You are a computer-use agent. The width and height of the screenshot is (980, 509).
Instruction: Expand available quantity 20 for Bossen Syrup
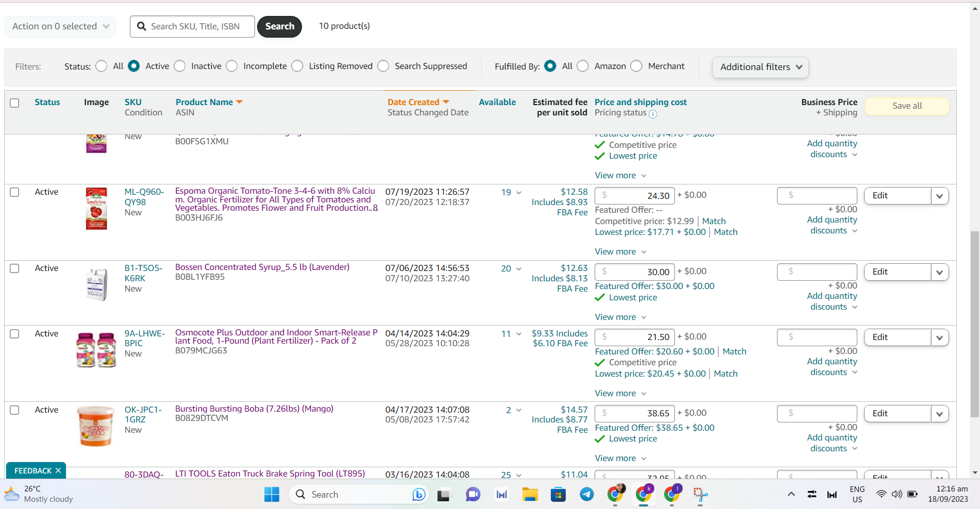519,269
